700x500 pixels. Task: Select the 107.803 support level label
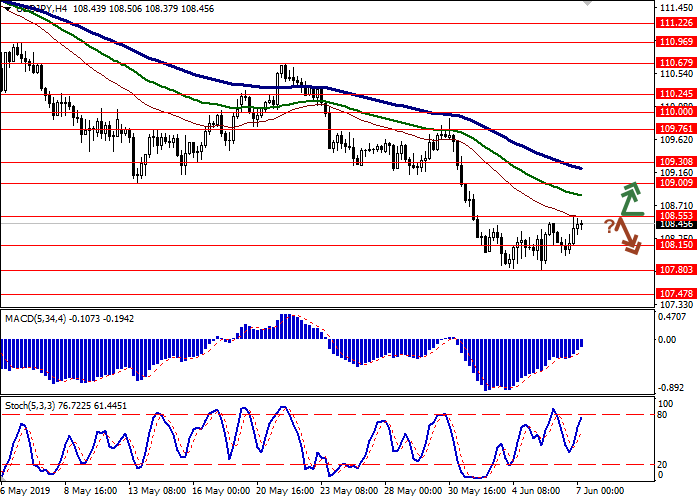point(677,269)
